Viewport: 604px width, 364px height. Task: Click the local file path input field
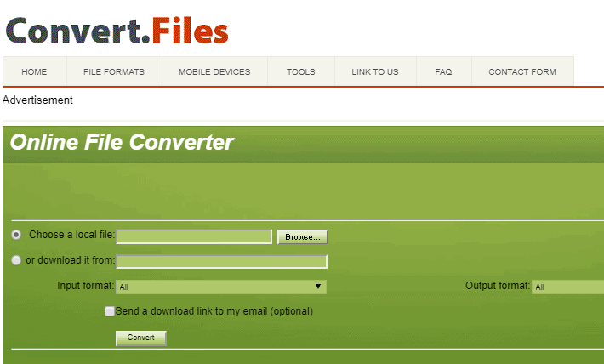tap(194, 236)
